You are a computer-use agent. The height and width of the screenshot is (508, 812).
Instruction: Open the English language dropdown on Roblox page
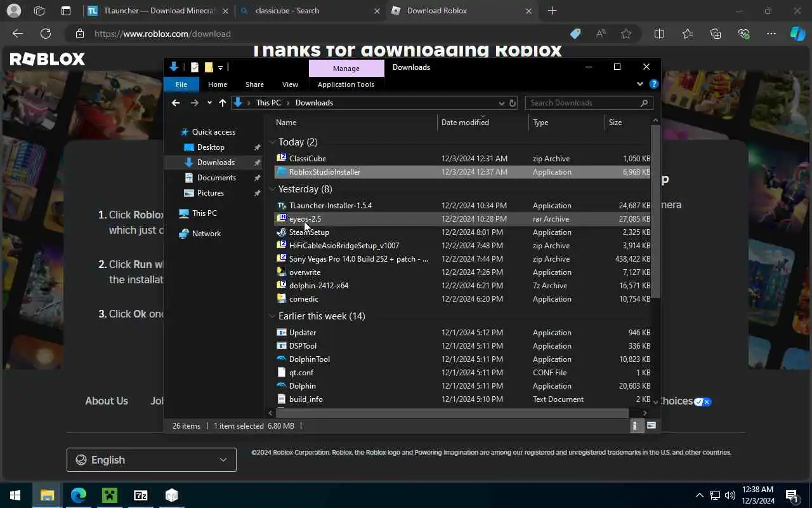coord(152,460)
